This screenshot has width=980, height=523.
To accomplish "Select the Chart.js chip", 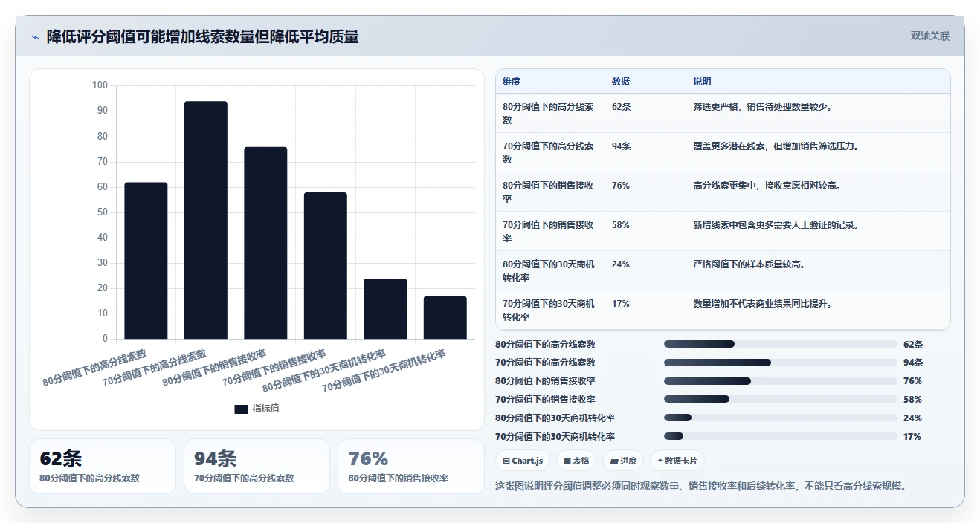I will click(523, 461).
